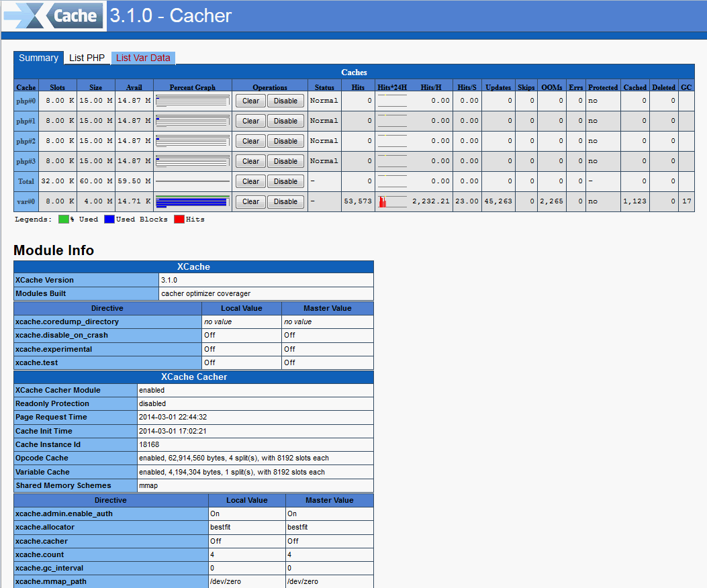Image resolution: width=707 pixels, height=588 pixels.
Task: Click the var#0 percent graph
Action: click(x=193, y=201)
